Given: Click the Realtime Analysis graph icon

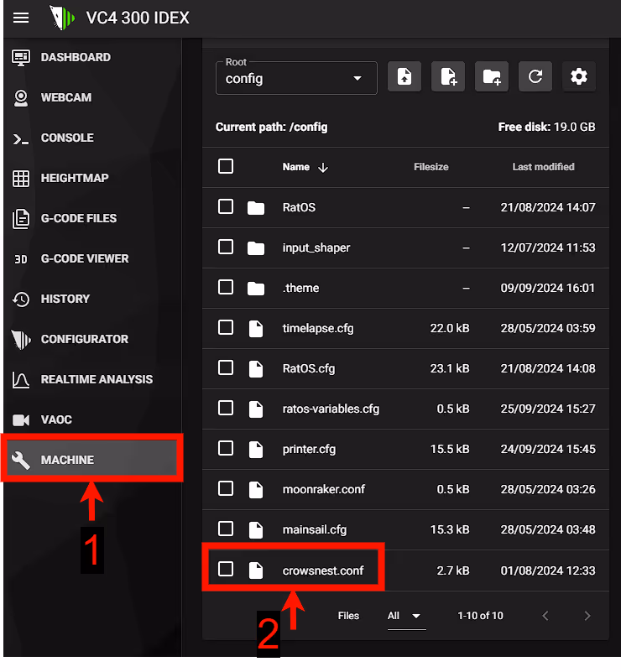Looking at the screenshot, I should [21, 380].
